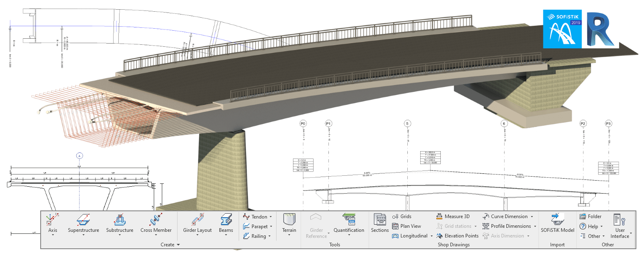Click the Import panel title
This screenshot has height=256, width=644.
click(557, 245)
